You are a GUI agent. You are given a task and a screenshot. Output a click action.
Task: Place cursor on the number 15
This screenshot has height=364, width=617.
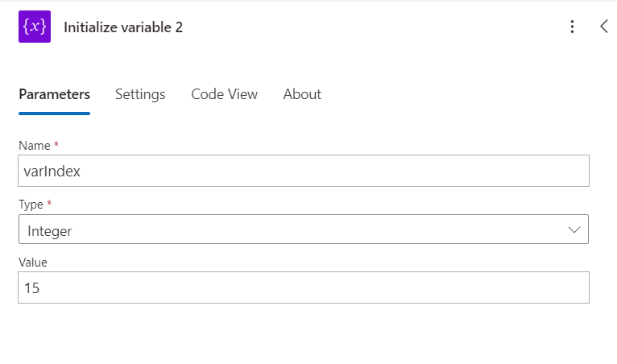click(x=32, y=287)
